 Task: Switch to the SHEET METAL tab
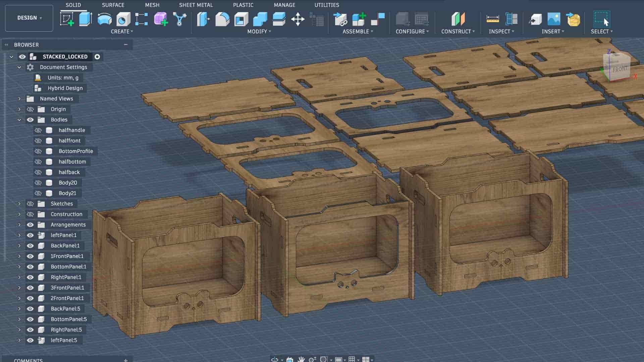pyautogui.click(x=196, y=5)
